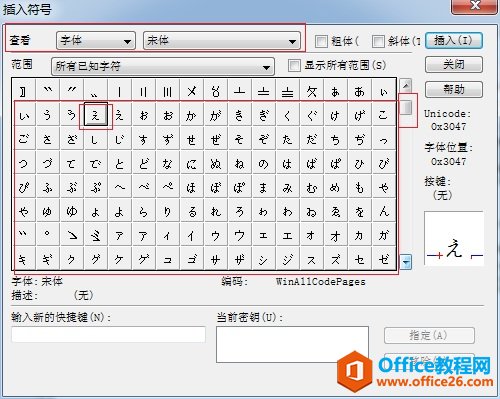Select the hiragana か symbol cell
This screenshot has width=500, height=399.
[191, 115]
